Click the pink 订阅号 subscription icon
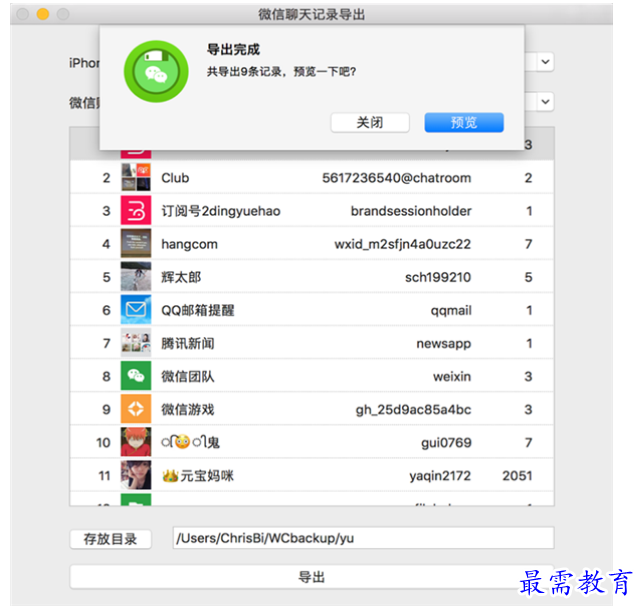 pos(136,211)
